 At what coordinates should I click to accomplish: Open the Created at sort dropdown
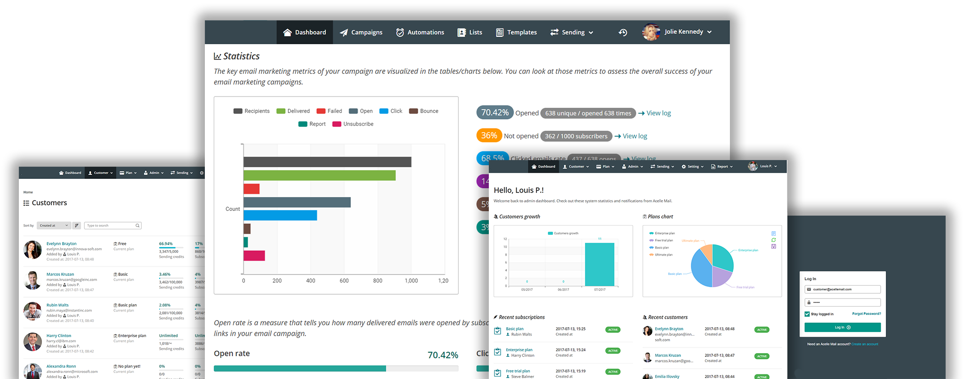(54, 226)
